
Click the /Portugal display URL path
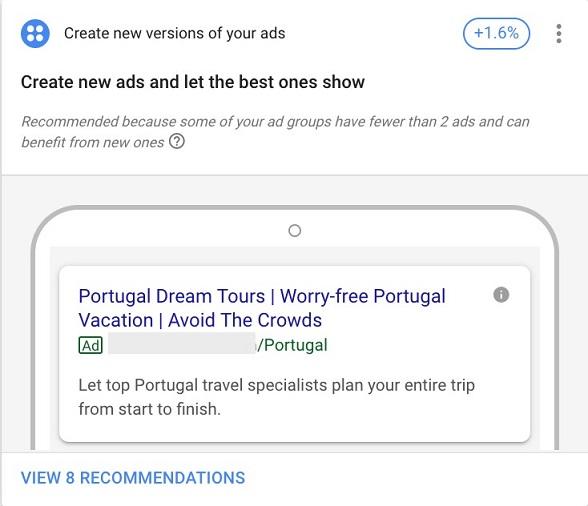point(292,345)
